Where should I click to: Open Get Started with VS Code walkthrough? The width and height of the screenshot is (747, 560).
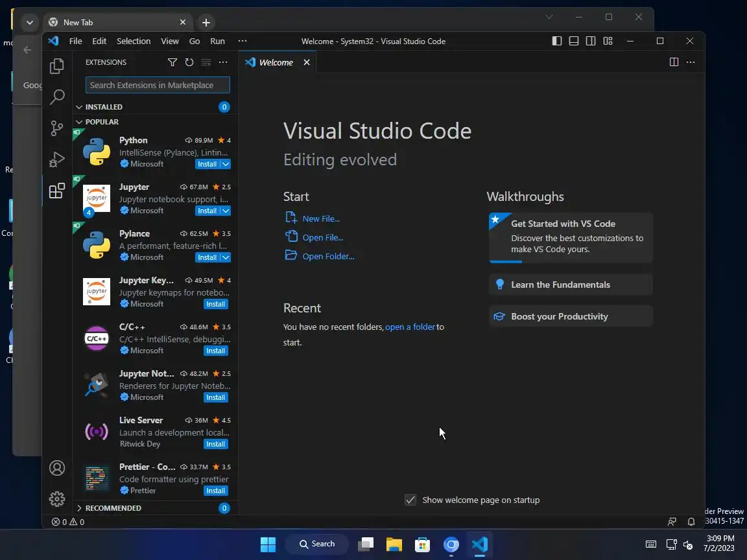click(570, 237)
